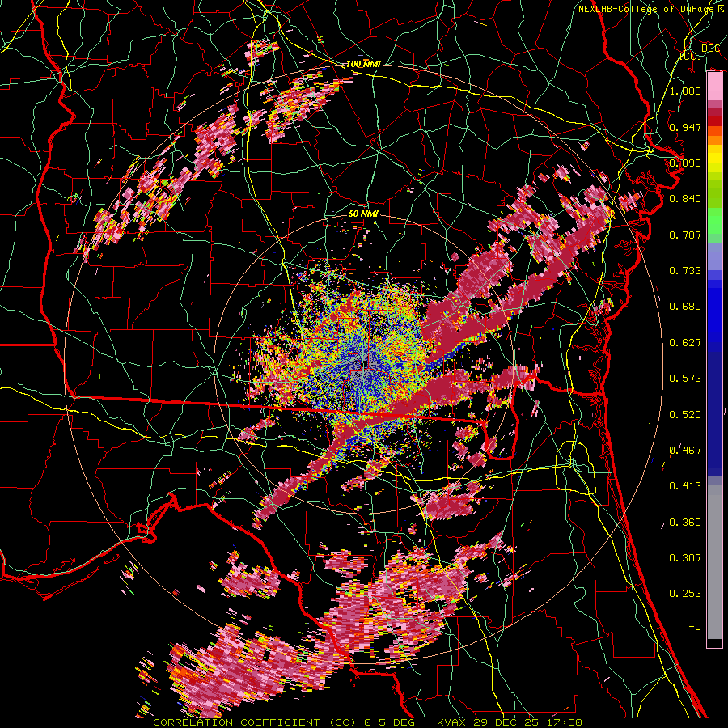Viewport: 728px width, 728px height.
Task: Click the 100 NMI range ring label
Action: pyautogui.click(x=363, y=64)
